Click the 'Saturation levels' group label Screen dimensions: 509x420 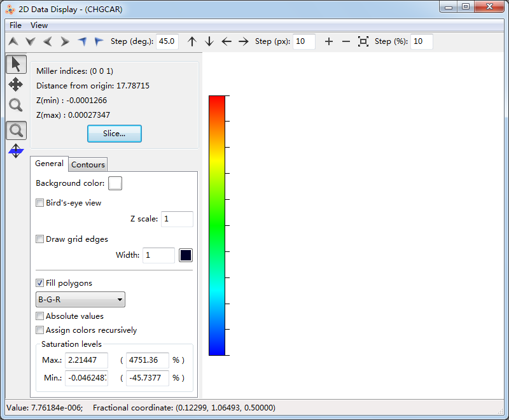click(71, 344)
